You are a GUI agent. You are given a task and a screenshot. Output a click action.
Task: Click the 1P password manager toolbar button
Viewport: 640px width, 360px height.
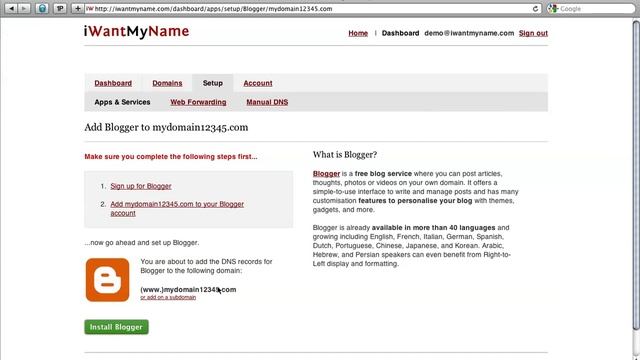(60, 8)
